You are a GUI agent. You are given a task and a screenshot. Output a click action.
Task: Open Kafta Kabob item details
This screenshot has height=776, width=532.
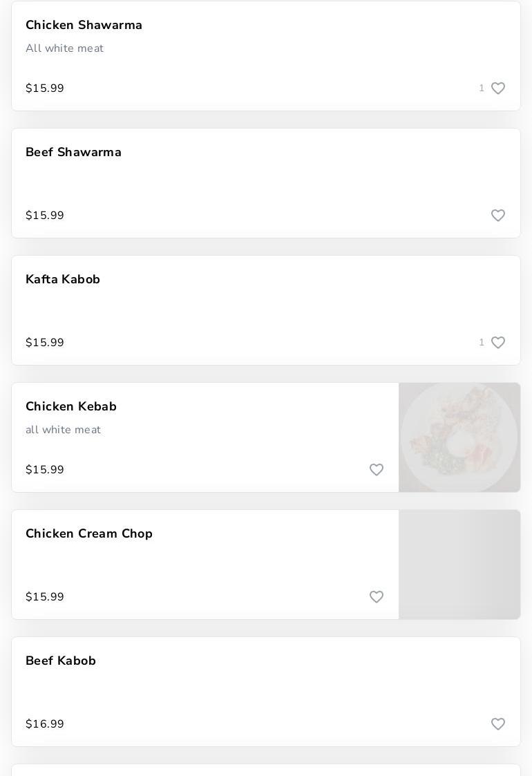(63, 280)
